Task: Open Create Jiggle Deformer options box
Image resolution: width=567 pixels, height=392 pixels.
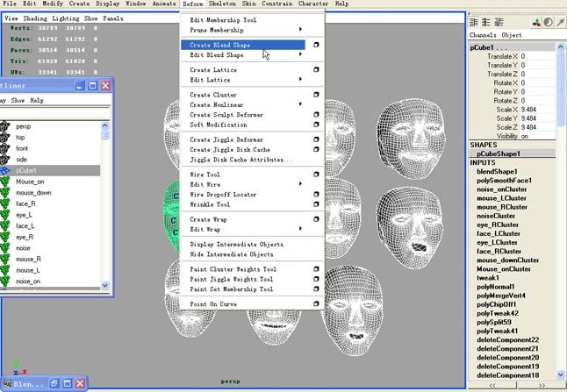Action: (x=316, y=139)
